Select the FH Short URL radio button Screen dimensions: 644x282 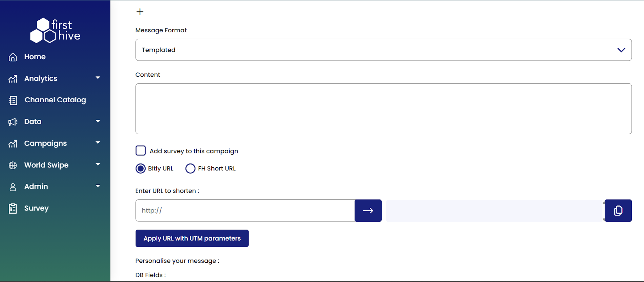[x=190, y=169]
